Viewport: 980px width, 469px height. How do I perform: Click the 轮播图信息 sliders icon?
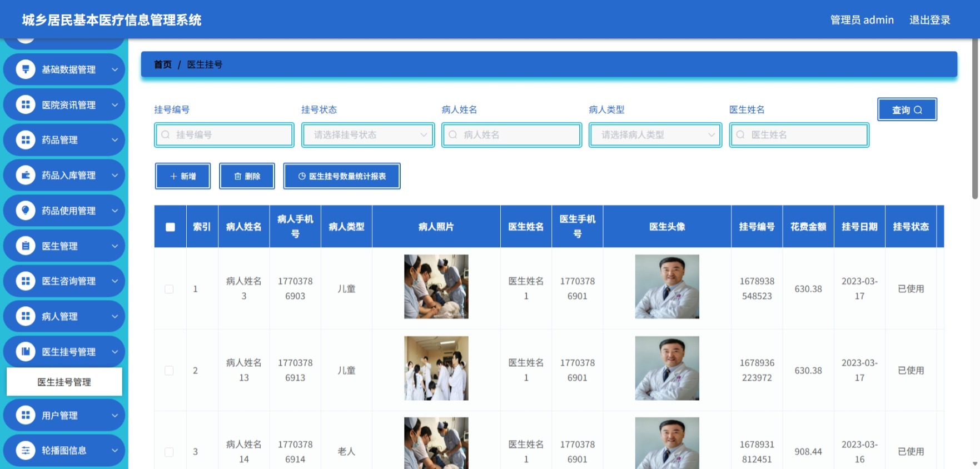(26, 450)
